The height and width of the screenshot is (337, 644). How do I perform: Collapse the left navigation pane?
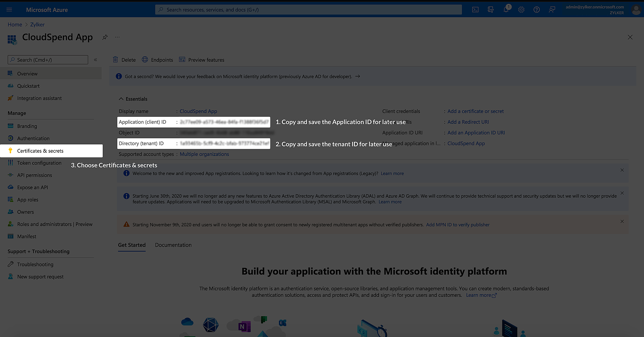[95, 59]
